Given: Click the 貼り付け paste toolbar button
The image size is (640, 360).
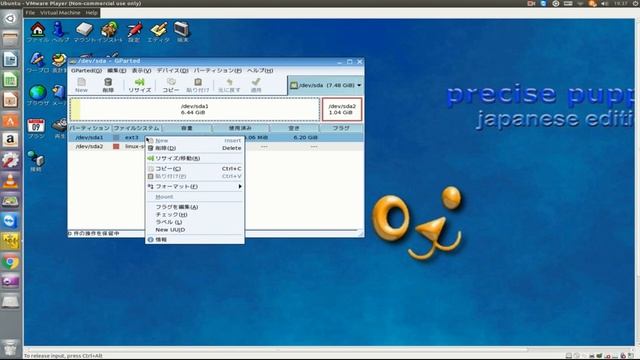Looking at the screenshot, I should 198,85.
